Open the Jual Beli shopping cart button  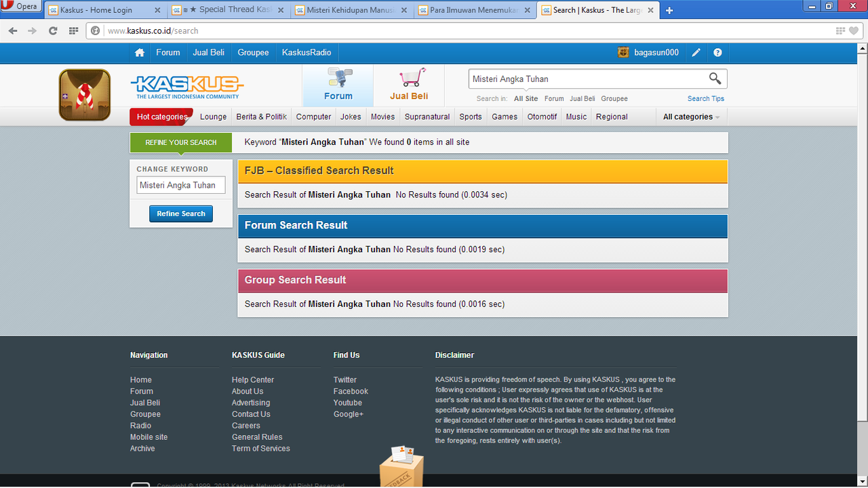[409, 85]
